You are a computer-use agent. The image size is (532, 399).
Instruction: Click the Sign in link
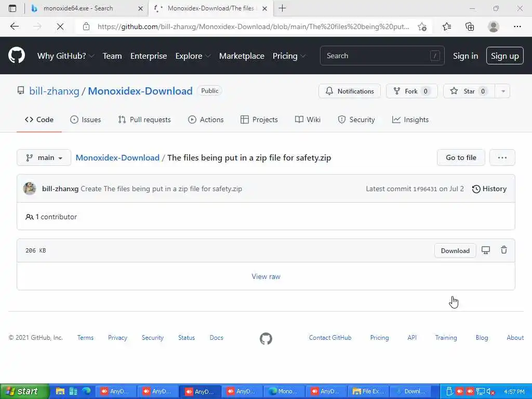[x=465, y=56]
